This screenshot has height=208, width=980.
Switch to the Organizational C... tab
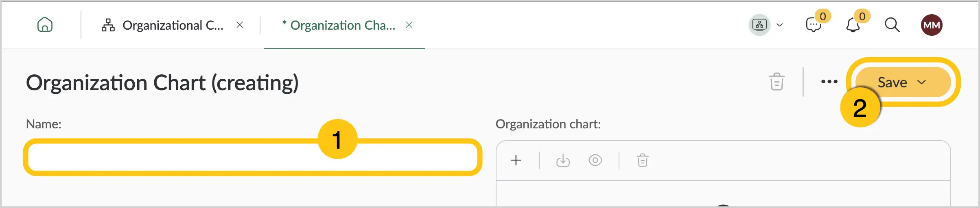162,25
